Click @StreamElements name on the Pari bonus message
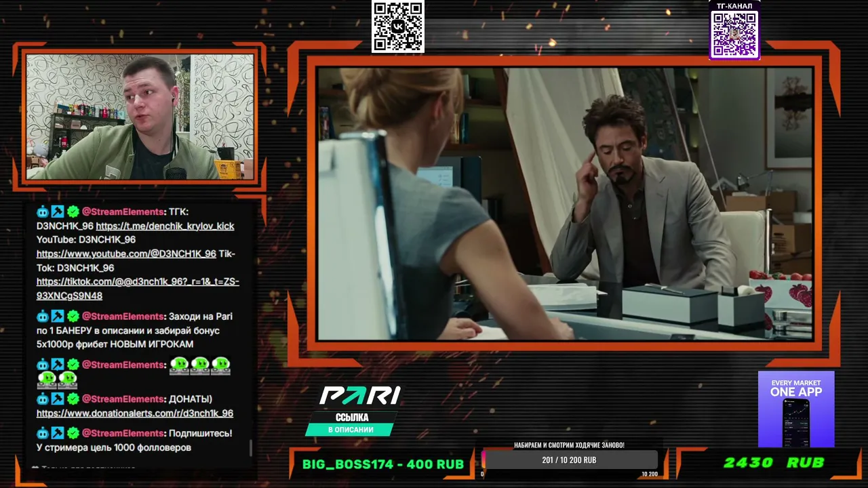 123,317
